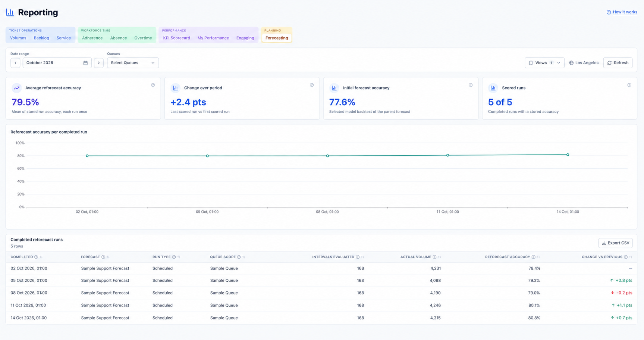Open the October 2026 date range picker
The image size is (644, 340).
[x=57, y=63]
